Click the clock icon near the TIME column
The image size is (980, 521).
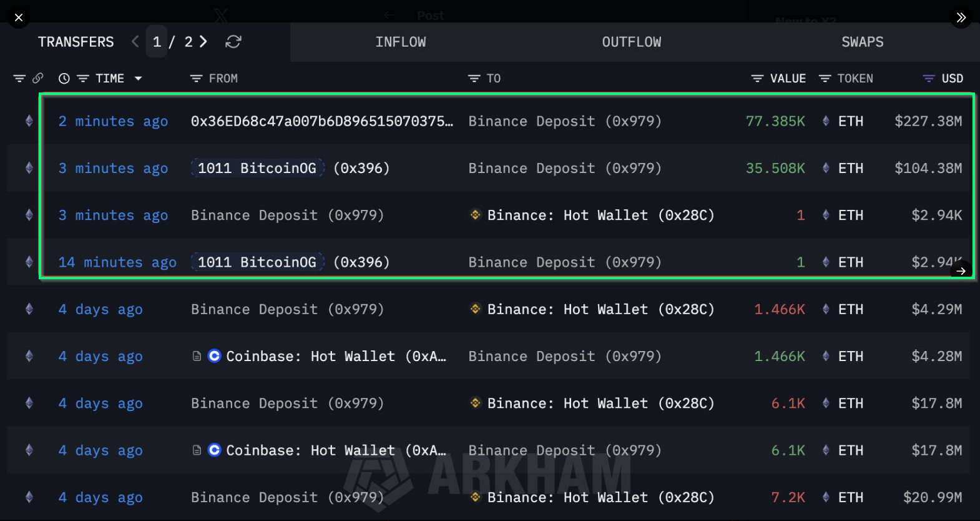point(63,78)
